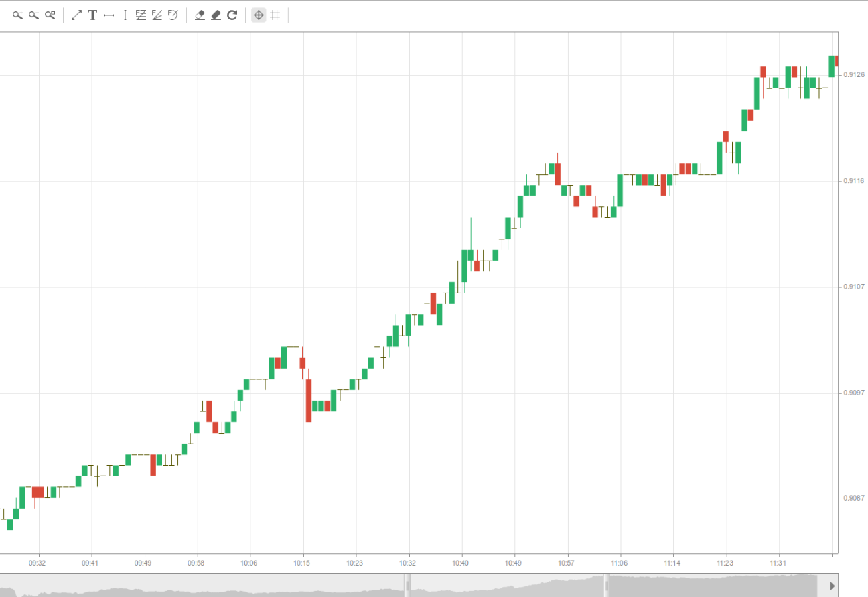Select the Fibonacci retracement tool
Image resolution: width=868 pixels, height=597 pixels.
[141, 15]
